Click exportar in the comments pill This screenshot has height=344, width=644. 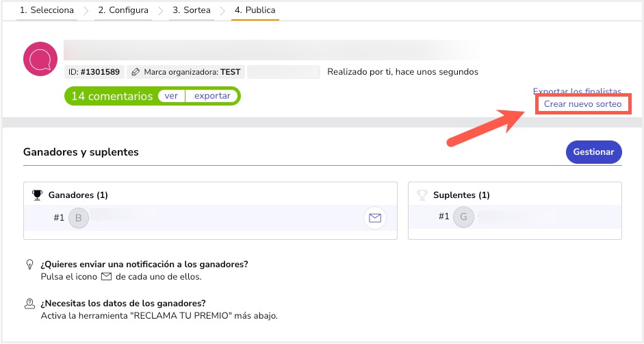click(x=212, y=96)
